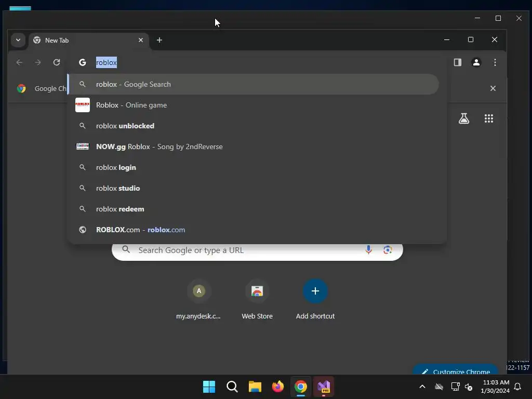Click the globe icon beside ROBLOX.com
The image size is (532, 399).
83,230
